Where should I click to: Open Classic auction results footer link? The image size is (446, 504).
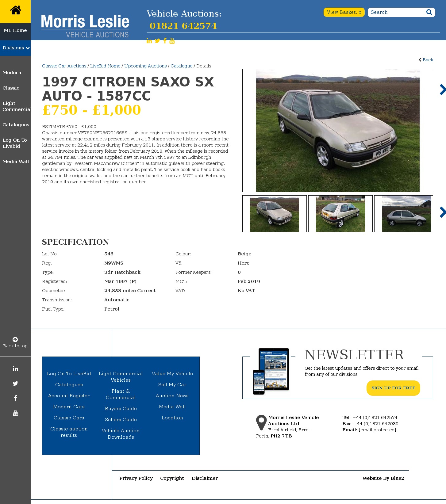69,432
